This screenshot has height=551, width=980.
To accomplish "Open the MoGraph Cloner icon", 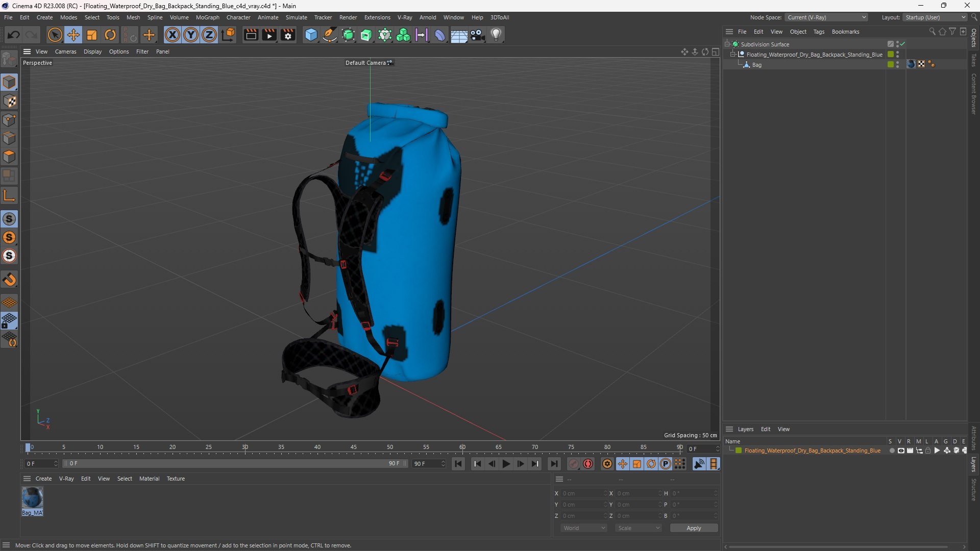I will (x=403, y=35).
